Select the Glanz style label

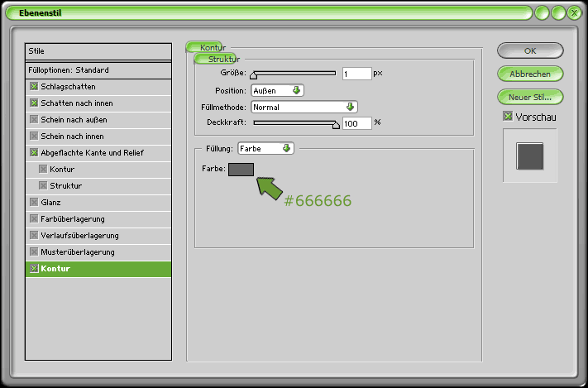click(x=50, y=202)
